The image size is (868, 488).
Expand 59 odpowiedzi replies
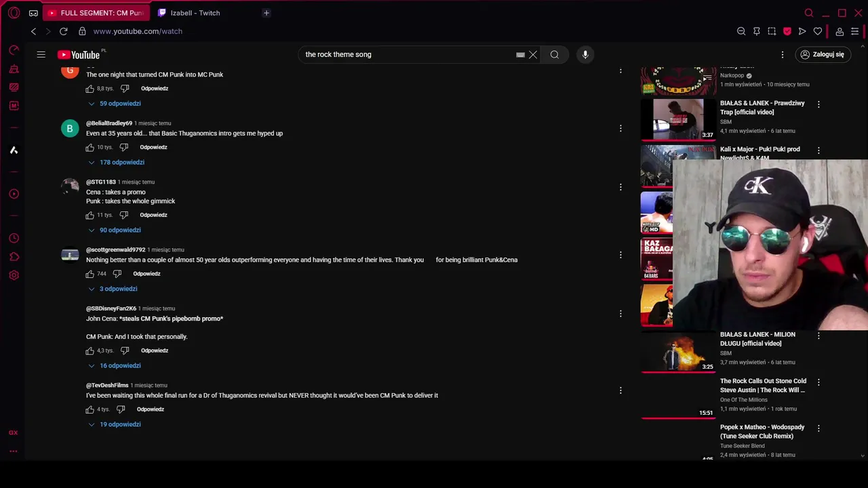114,104
